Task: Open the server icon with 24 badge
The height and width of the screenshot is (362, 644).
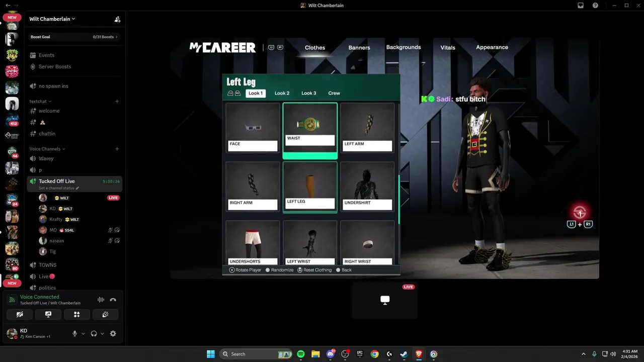Action: point(12,200)
